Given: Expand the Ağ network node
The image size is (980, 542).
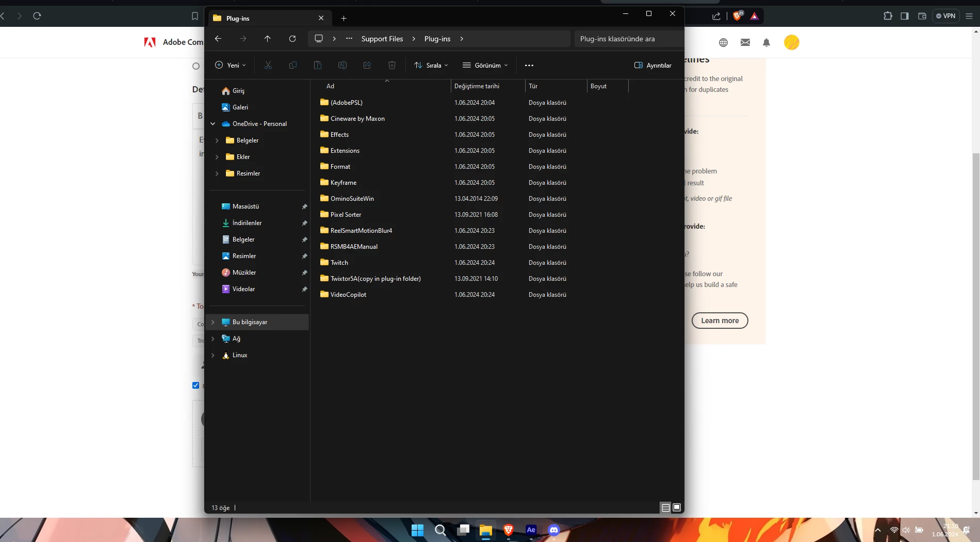Looking at the screenshot, I should (x=213, y=339).
